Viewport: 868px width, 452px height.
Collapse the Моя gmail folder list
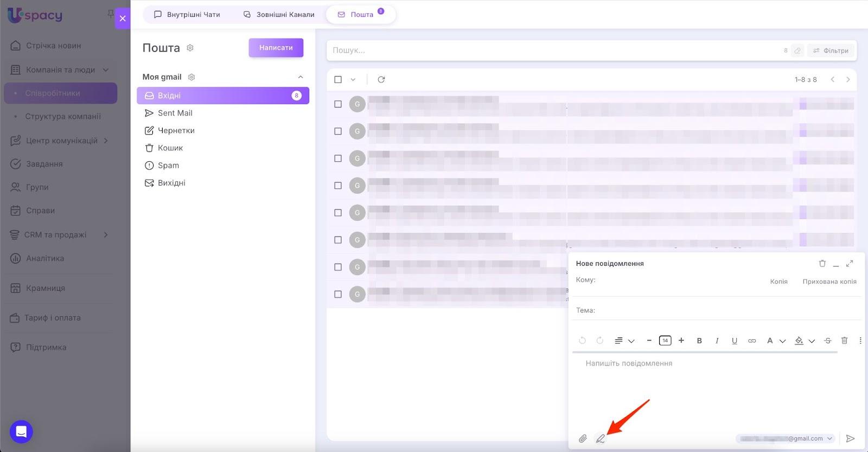point(301,77)
